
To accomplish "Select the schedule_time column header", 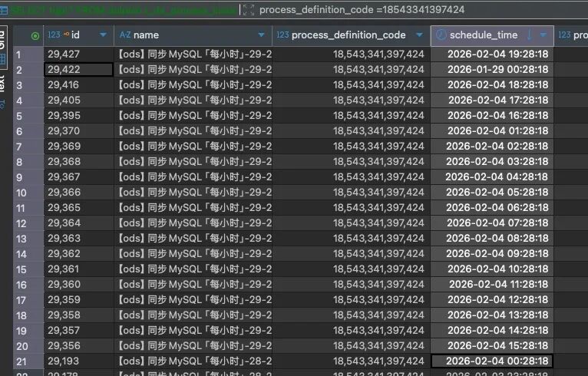I will coord(492,35).
